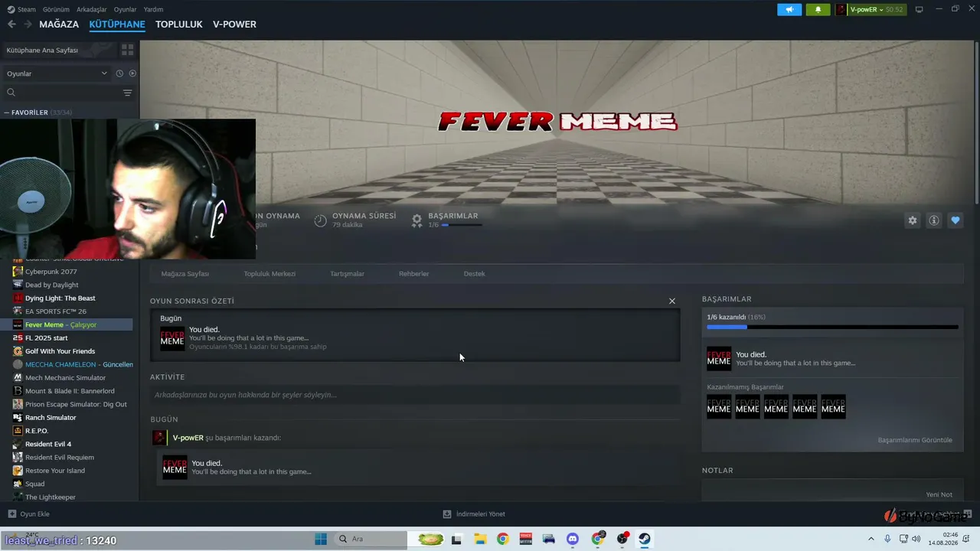Screen dimensions: 980x551
Task: Close the post-game summary panel
Action: 672,302
